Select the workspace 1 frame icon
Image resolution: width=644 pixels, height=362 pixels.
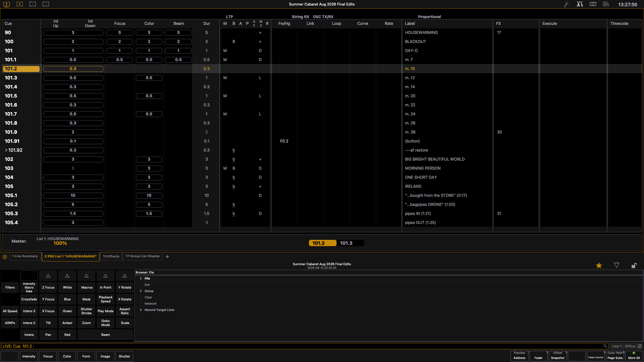click(20, 4)
